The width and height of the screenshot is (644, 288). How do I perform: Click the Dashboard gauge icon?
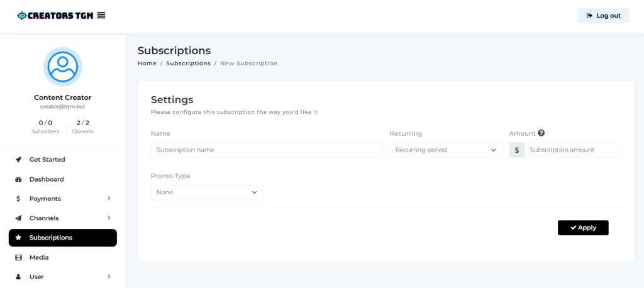(18, 179)
